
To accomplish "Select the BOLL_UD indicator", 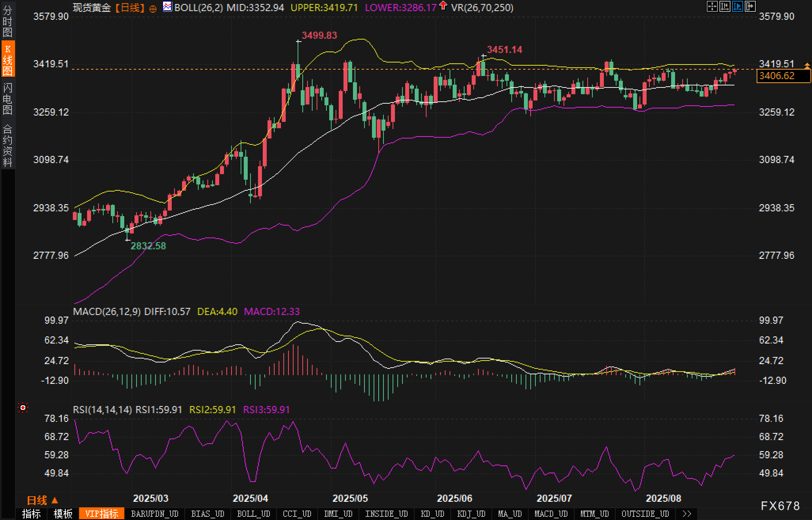I will (x=253, y=514).
